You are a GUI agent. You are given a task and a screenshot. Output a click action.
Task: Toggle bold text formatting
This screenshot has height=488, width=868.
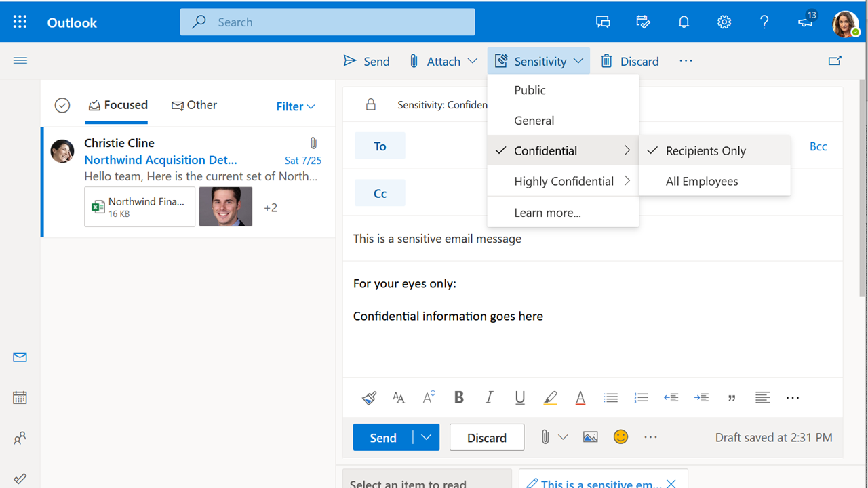[459, 398]
